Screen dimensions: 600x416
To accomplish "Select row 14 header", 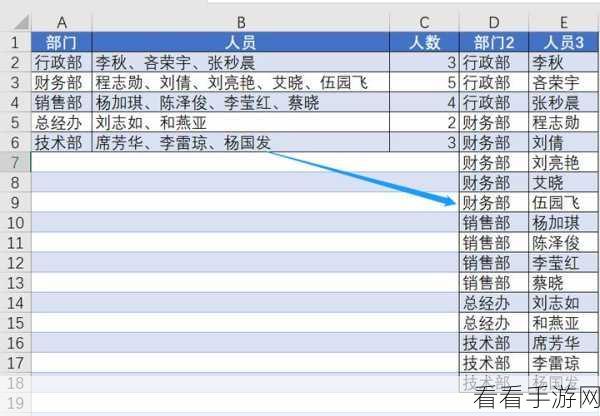I will pyautogui.click(x=15, y=303).
